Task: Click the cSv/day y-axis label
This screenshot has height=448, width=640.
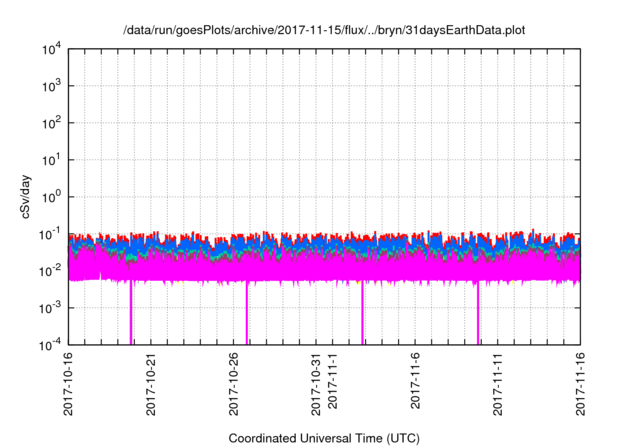Action: tap(25, 197)
